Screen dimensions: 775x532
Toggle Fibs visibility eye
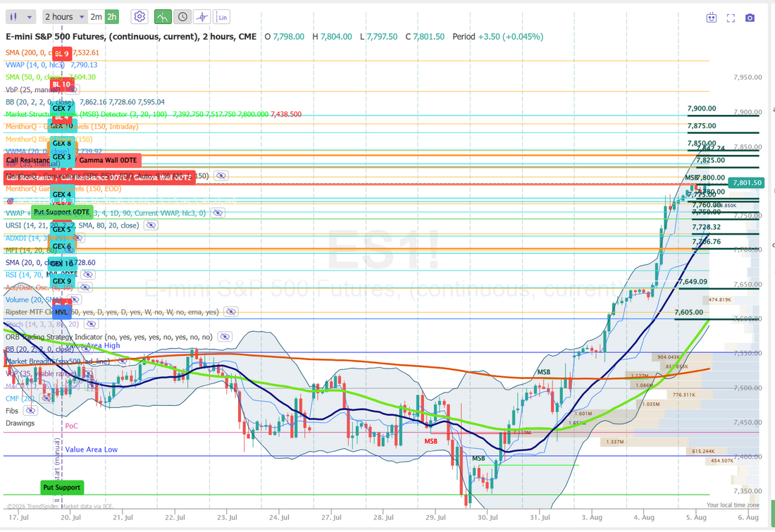(30, 411)
